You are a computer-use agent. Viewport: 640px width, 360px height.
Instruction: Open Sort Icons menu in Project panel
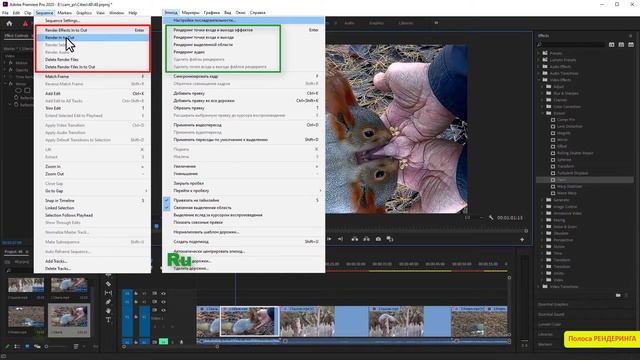click(x=76, y=347)
